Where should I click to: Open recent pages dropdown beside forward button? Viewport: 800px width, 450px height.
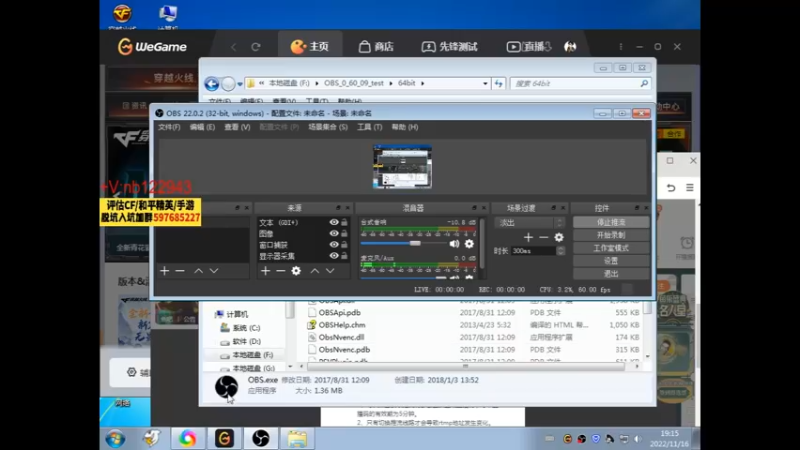tap(240, 84)
